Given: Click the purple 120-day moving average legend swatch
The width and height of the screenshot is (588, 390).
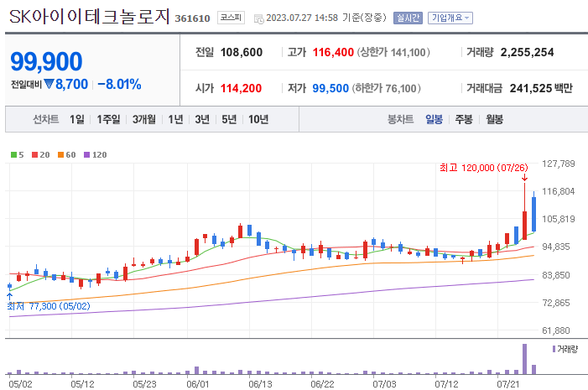Looking at the screenshot, I should point(86,155).
